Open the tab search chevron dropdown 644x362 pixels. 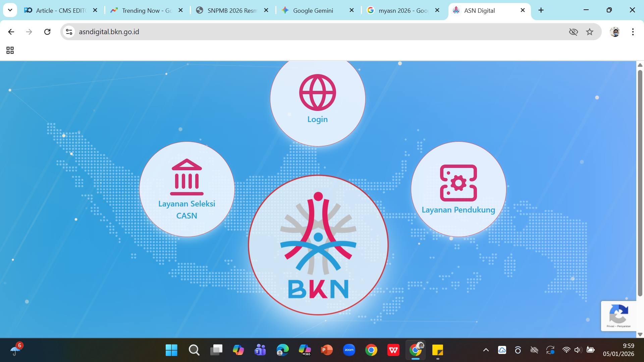coord(10,10)
